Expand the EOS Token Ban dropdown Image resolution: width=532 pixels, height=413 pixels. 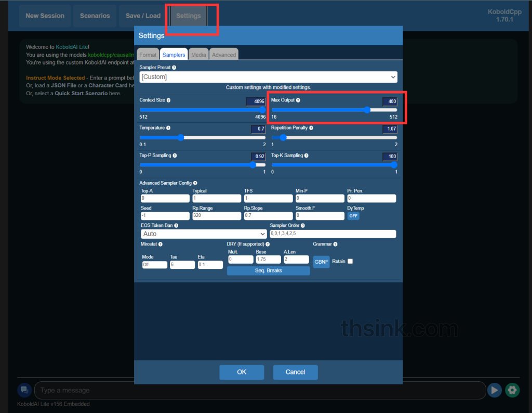[x=203, y=234]
